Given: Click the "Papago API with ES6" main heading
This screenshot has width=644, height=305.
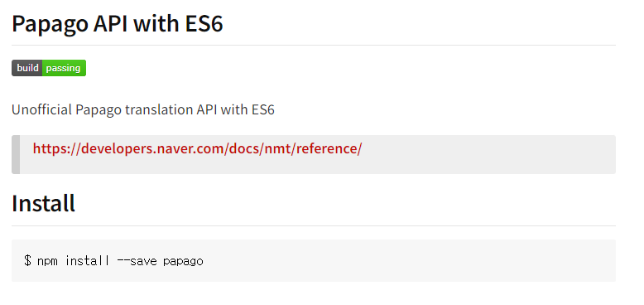Looking at the screenshot, I should tap(117, 24).
